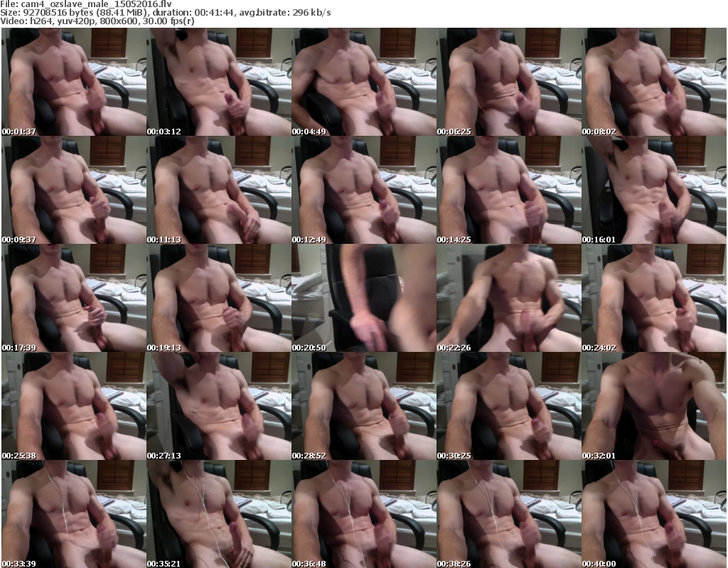The image size is (728, 568).
Task: View the frame stamped 00:33:39
Action: tap(74, 514)
